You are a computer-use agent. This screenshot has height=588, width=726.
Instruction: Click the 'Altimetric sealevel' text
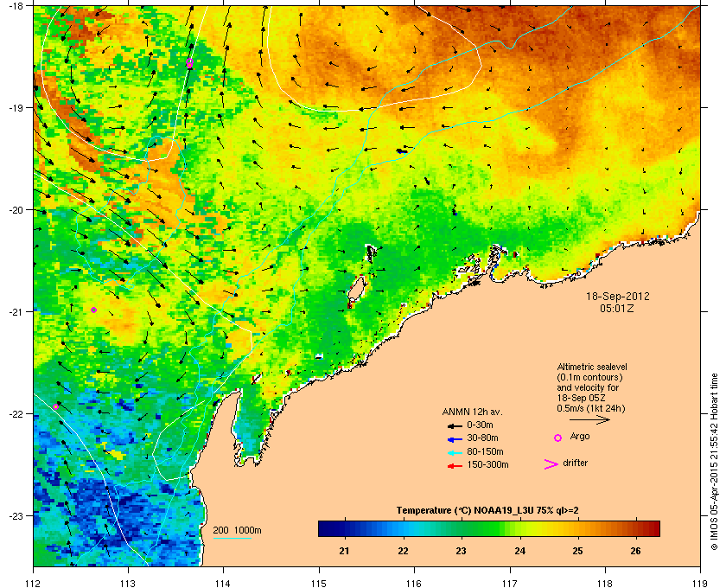pyautogui.click(x=592, y=367)
